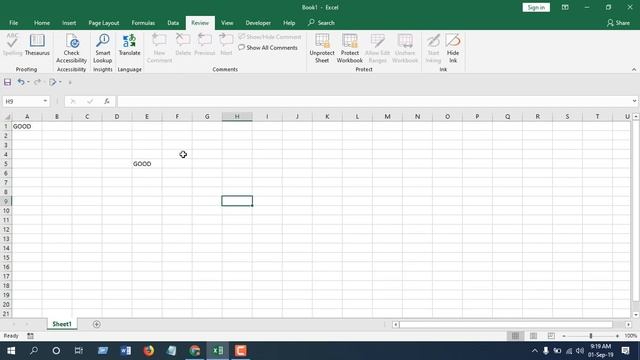Open the File tab

[x=13, y=23]
